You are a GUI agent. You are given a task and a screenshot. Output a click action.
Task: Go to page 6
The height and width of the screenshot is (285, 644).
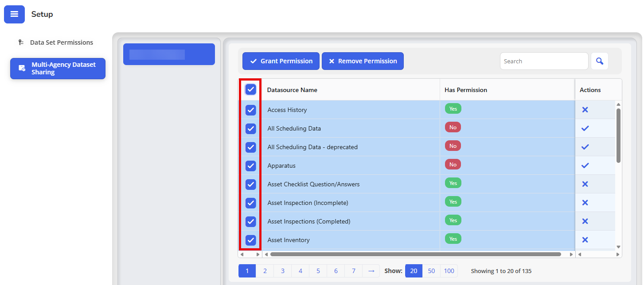336,271
